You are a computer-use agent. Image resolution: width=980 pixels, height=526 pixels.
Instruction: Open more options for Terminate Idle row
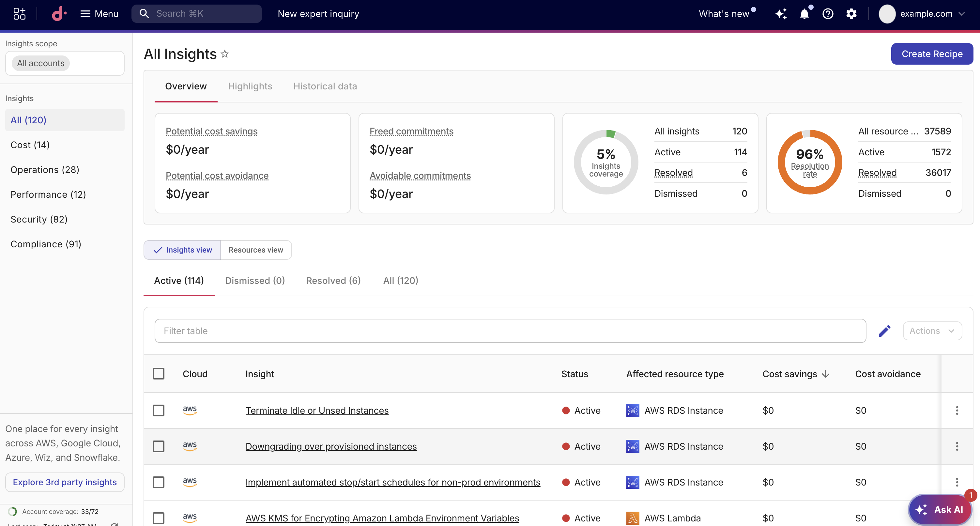coord(957,411)
